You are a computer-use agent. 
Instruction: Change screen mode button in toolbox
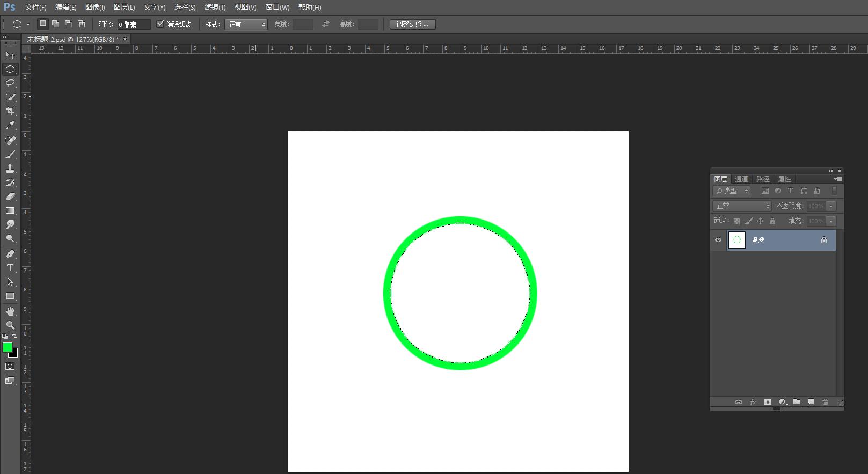pyautogui.click(x=10, y=381)
